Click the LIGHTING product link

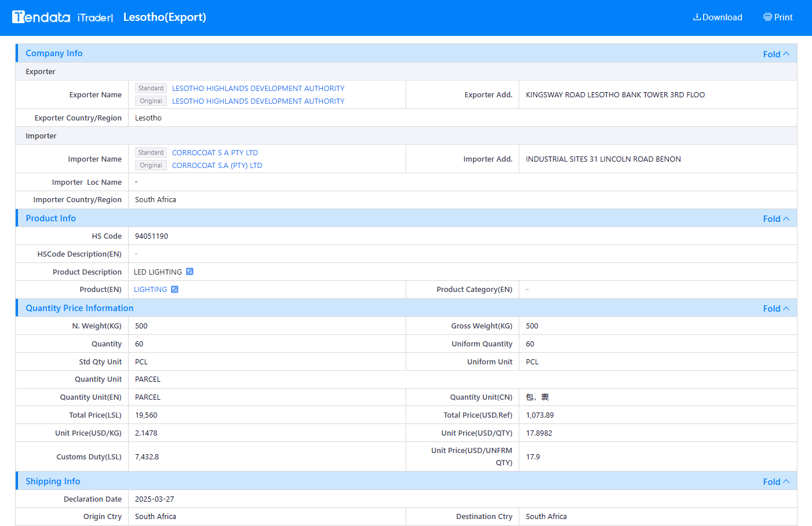[150, 289]
